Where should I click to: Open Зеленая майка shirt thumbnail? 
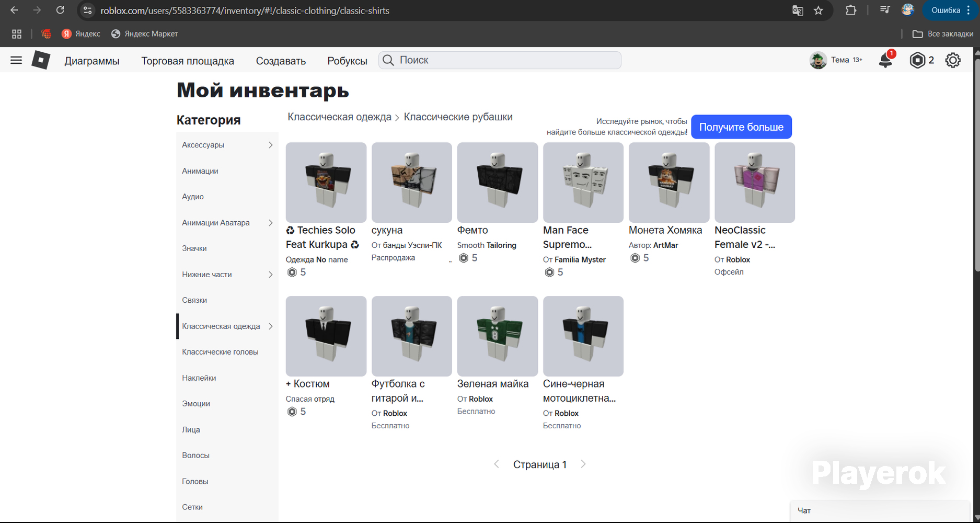[498, 336]
